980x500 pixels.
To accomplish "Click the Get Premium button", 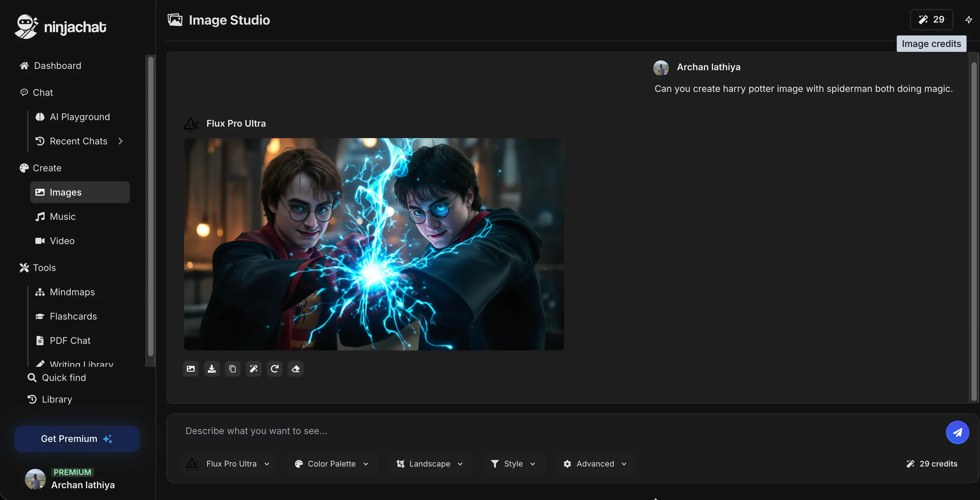I will pos(77,439).
